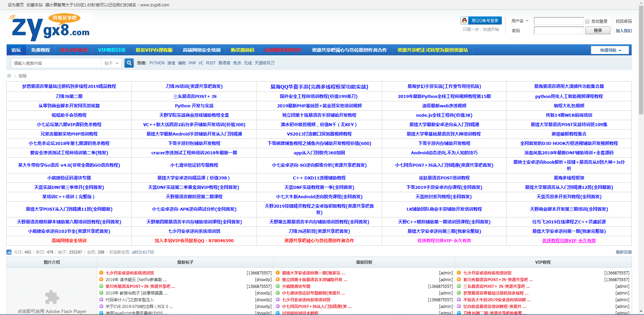Image resolution: width=644 pixels, height=315 pixels.
Task: Enable the 自动登录 checkbox
Action: click(587, 21)
